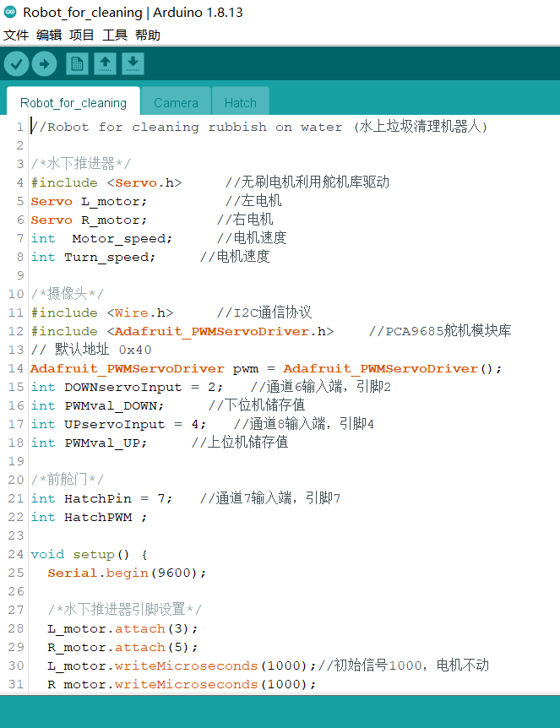Image resolution: width=560 pixels, height=728 pixels.
Task: Click the 'pwm' variable on line 14
Action: (x=245, y=368)
